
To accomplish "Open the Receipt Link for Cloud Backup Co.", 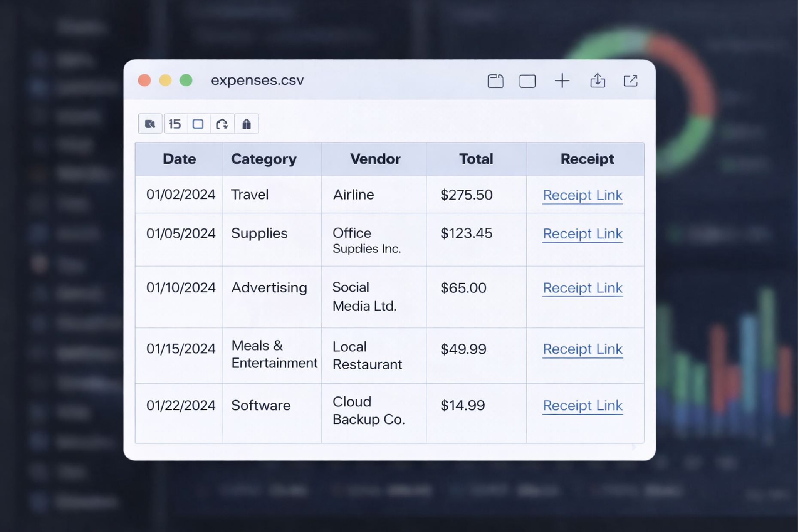I will pos(583,405).
